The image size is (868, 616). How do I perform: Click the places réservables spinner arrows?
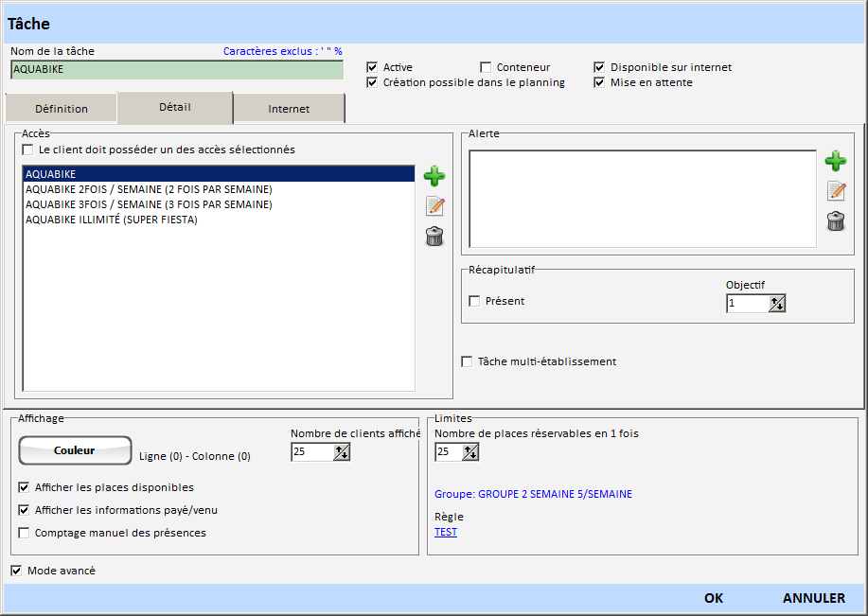coord(470,452)
